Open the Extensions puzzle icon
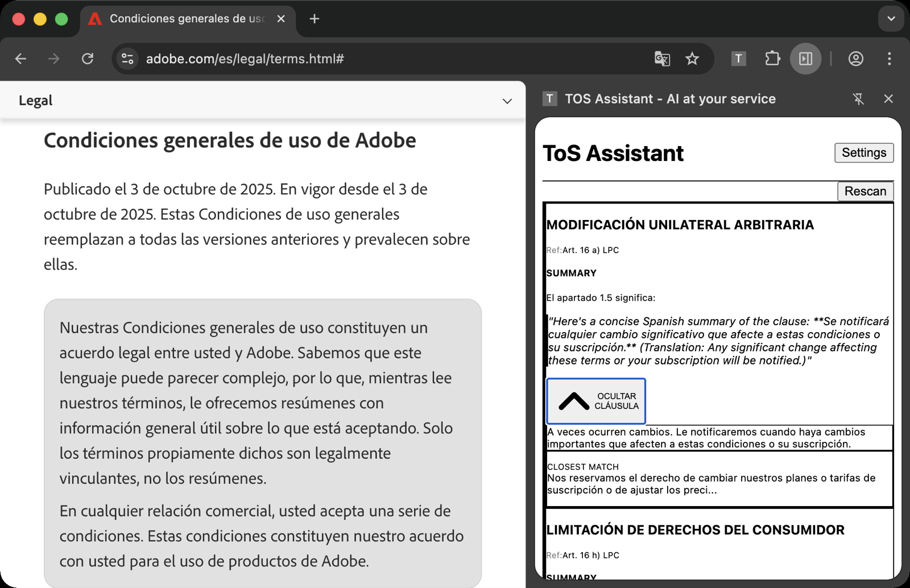This screenshot has width=910, height=588. (x=772, y=59)
